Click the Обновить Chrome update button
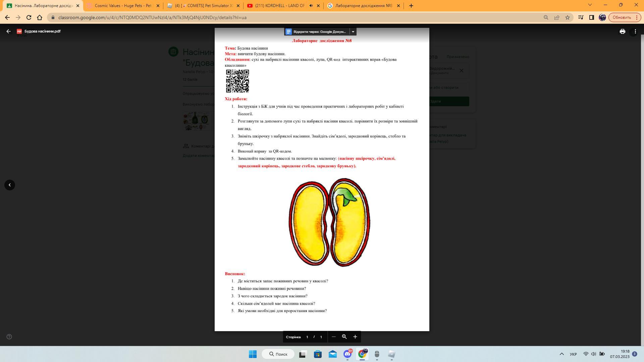This screenshot has height=362, width=644. point(622,17)
